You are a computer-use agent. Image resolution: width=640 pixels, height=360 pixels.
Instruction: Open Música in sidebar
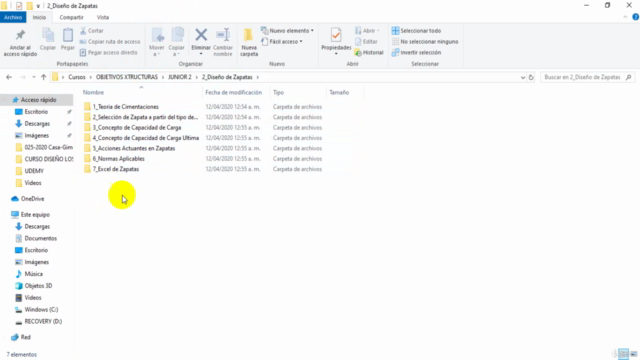pyautogui.click(x=29, y=274)
